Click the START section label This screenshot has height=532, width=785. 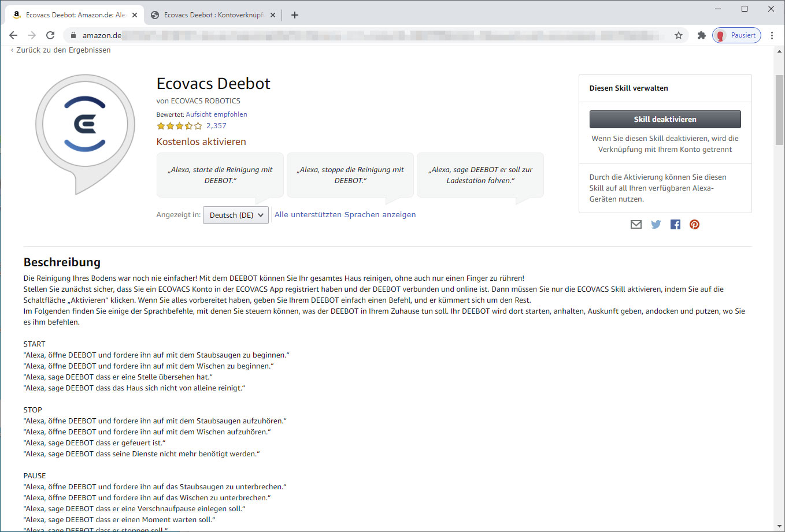(x=34, y=344)
